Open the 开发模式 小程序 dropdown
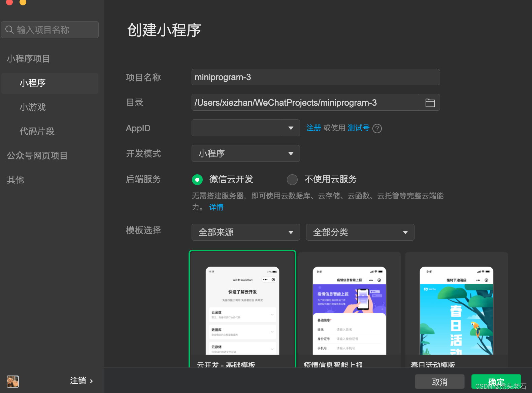The image size is (532, 393). click(246, 153)
